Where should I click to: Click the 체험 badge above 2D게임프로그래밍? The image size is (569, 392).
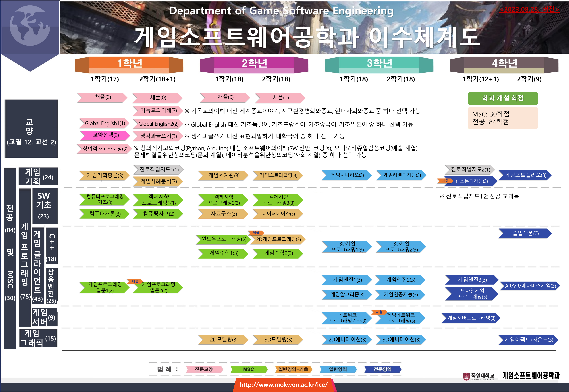[x=256, y=233]
